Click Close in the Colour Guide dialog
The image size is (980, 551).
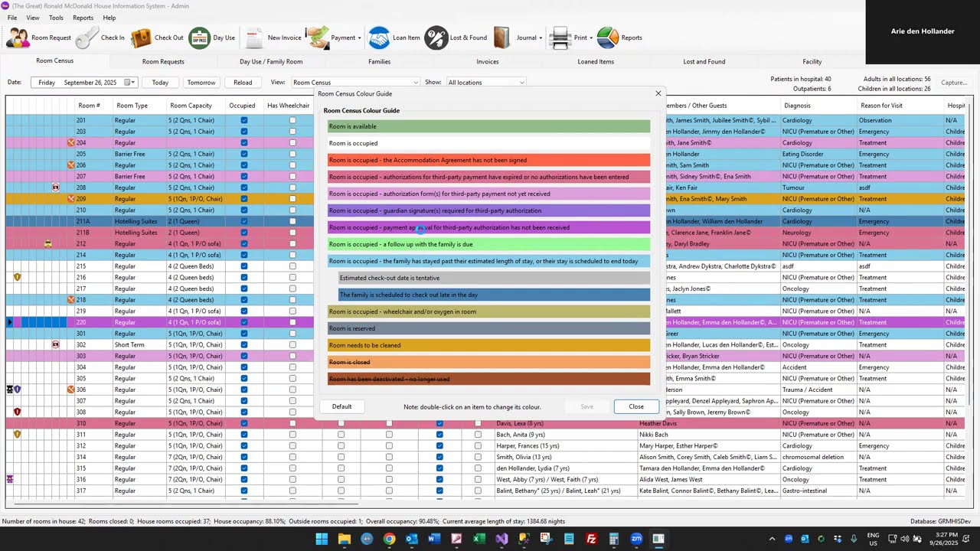point(636,406)
